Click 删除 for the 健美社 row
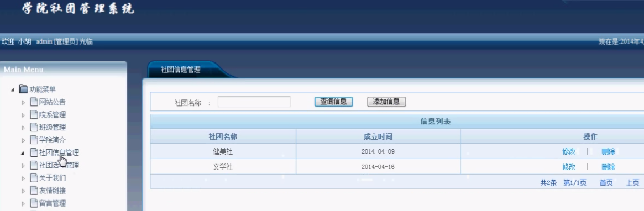 608,151
